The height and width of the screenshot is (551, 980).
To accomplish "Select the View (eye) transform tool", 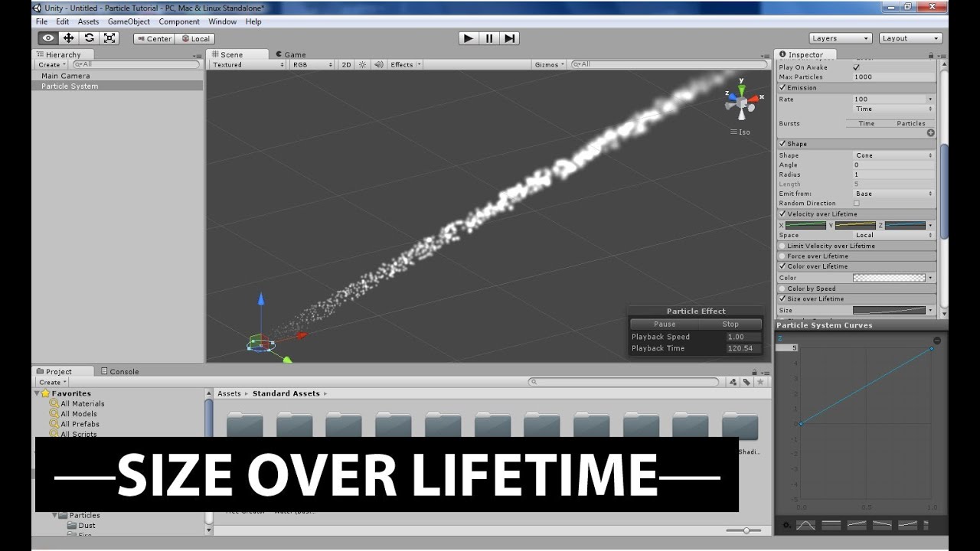I will pyautogui.click(x=48, y=38).
